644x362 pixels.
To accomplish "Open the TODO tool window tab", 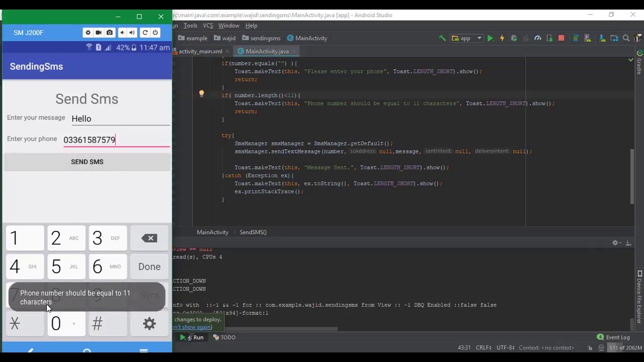I will pos(224,337).
